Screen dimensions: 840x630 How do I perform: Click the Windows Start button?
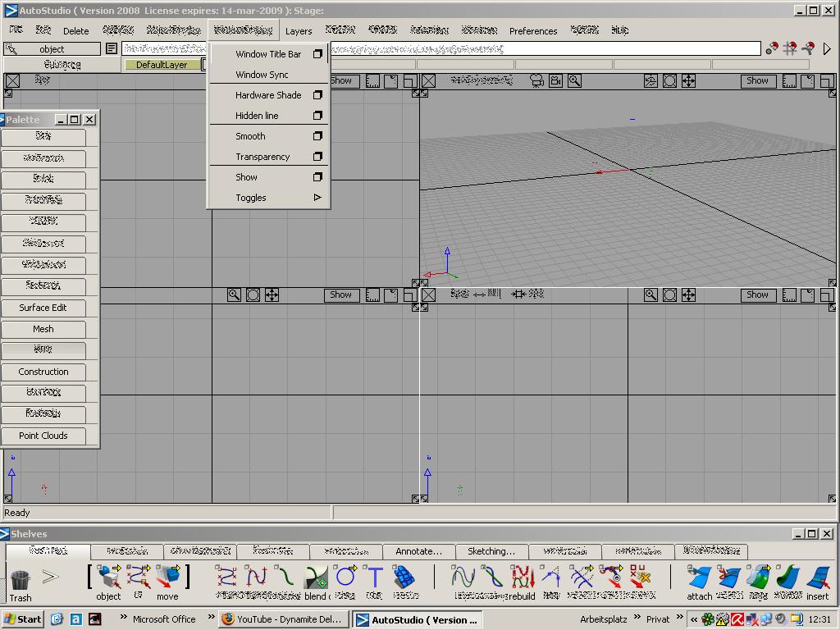point(23,619)
